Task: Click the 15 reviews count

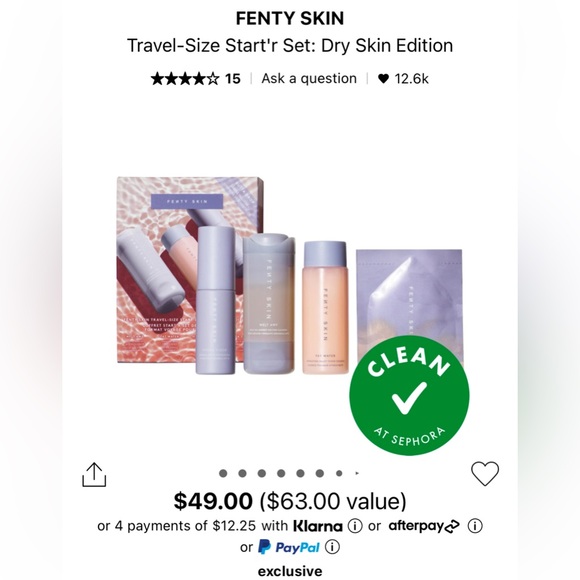Action: 233,79
